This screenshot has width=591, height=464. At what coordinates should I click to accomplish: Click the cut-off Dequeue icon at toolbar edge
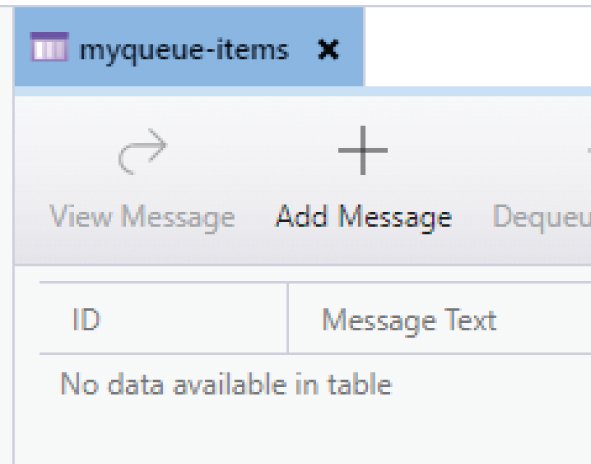(x=589, y=151)
